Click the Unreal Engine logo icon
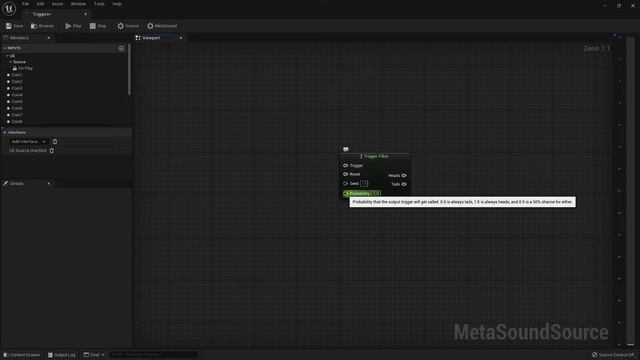 [9, 8]
